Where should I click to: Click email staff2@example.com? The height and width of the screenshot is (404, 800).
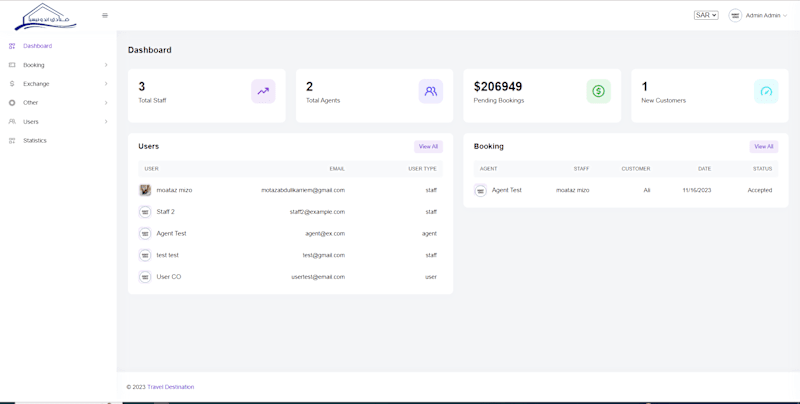point(317,212)
